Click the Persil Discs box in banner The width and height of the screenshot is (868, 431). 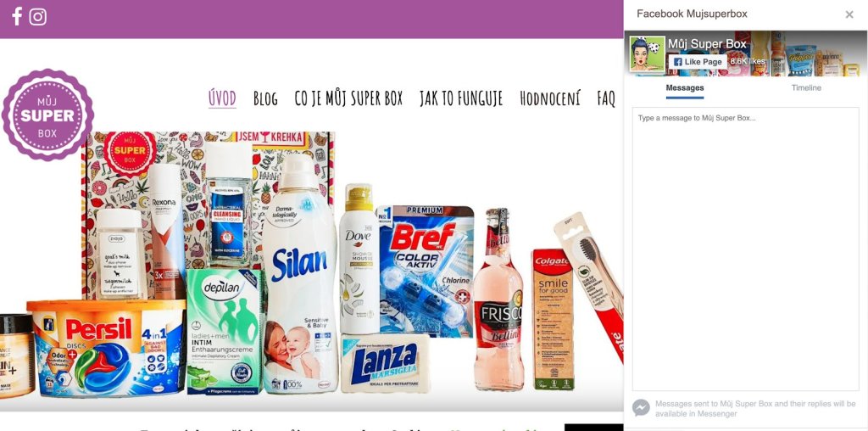(x=107, y=348)
